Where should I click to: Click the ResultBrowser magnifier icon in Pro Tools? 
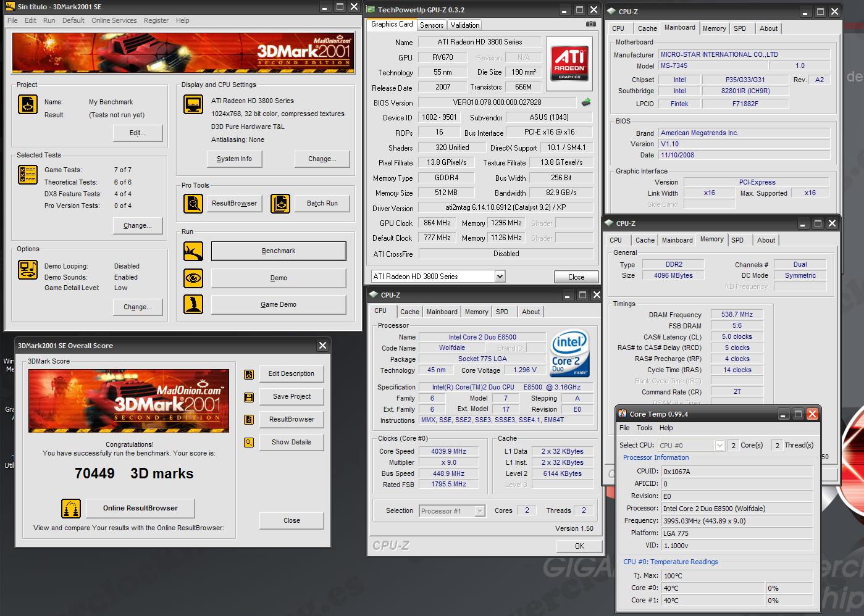tap(193, 203)
